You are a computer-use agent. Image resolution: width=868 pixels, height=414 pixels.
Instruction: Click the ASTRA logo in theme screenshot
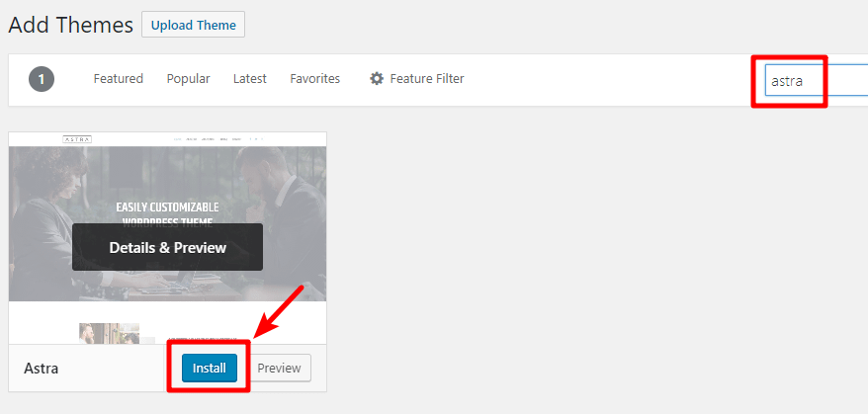pos(77,139)
